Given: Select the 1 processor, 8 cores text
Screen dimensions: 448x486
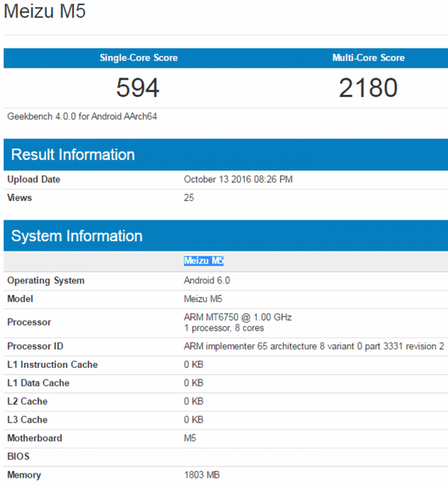Looking at the screenshot, I should (x=224, y=328).
